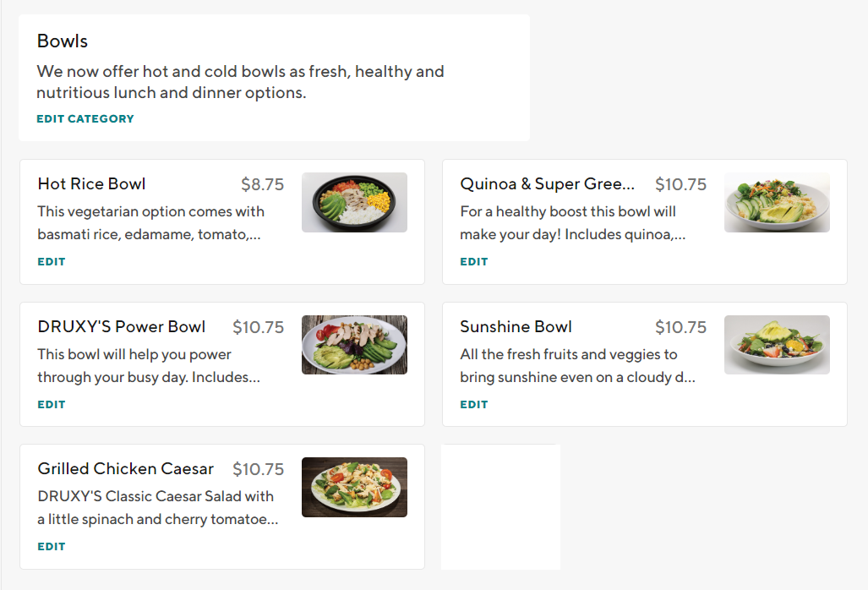Click the EDIT CATEGORY link under Bowls

(85, 119)
